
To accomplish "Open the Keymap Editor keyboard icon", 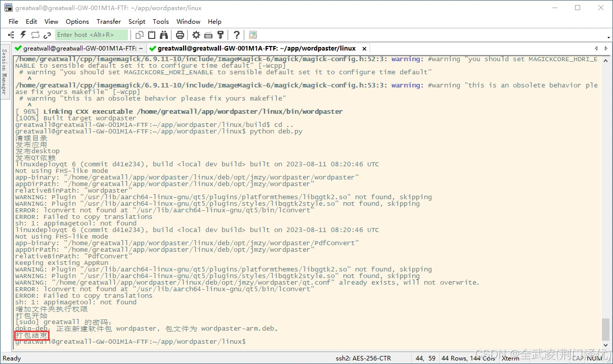I will click(208, 35).
